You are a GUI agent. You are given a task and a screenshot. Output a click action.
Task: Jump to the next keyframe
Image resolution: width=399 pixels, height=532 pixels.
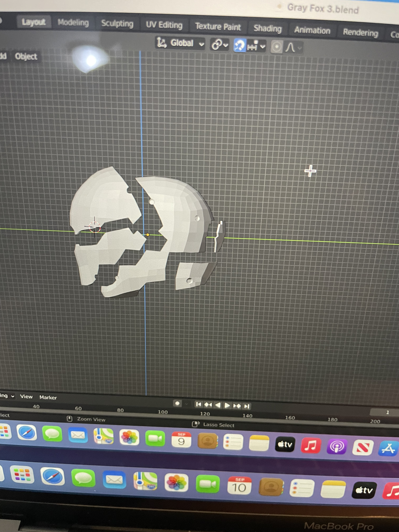(x=237, y=406)
